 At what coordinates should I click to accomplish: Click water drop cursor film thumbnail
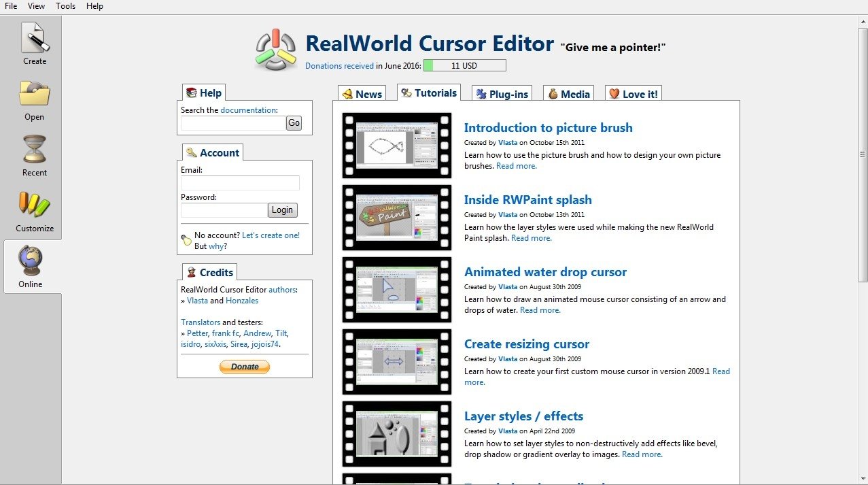pos(397,290)
